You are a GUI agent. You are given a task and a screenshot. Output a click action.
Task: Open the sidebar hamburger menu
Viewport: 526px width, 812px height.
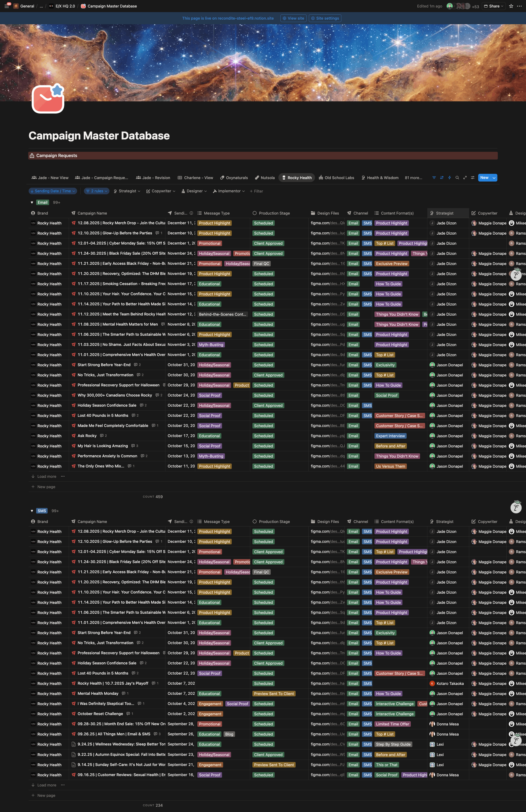pyautogui.click(x=6, y=6)
